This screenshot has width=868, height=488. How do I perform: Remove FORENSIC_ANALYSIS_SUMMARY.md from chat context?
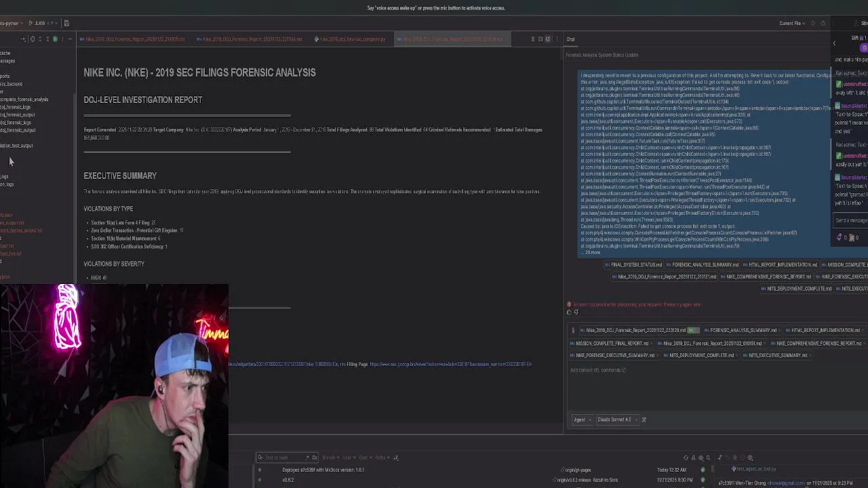point(780,331)
